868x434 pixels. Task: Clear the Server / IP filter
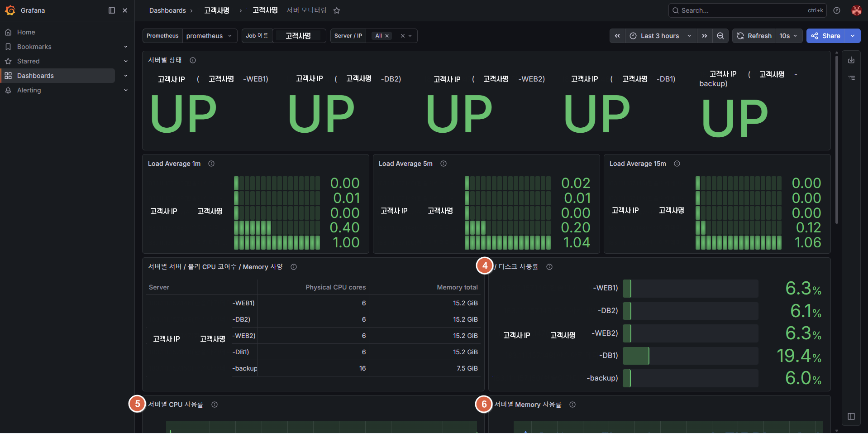(x=402, y=36)
